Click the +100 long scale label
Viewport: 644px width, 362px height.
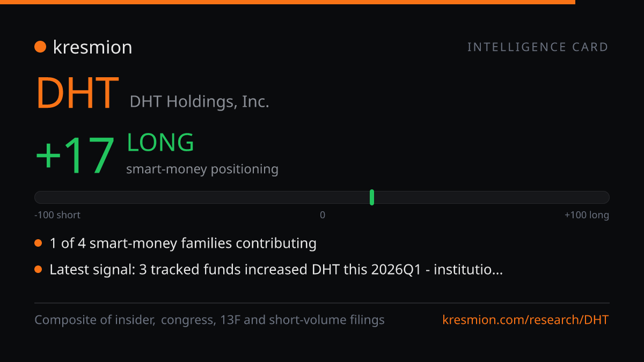(x=587, y=215)
